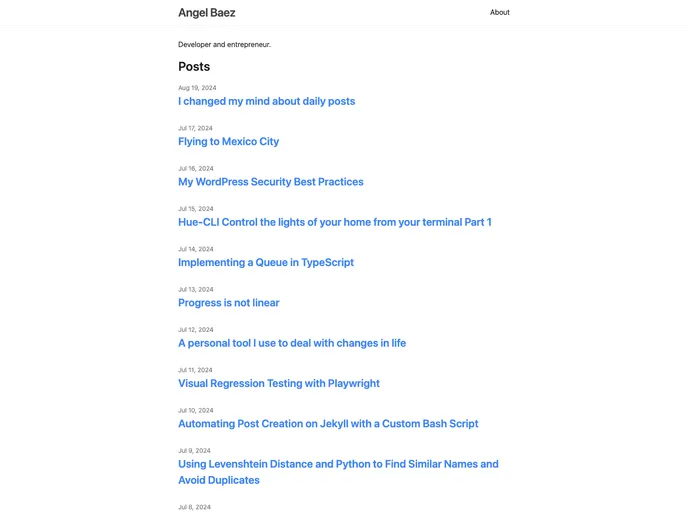Click the Angel Baez site title
This screenshot has width=688, height=512.
206,13
